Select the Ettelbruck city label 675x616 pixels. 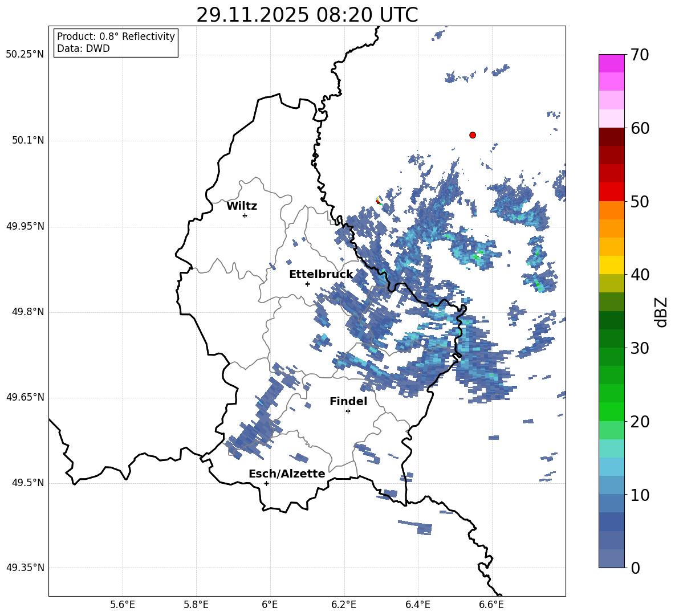[321, 275]
